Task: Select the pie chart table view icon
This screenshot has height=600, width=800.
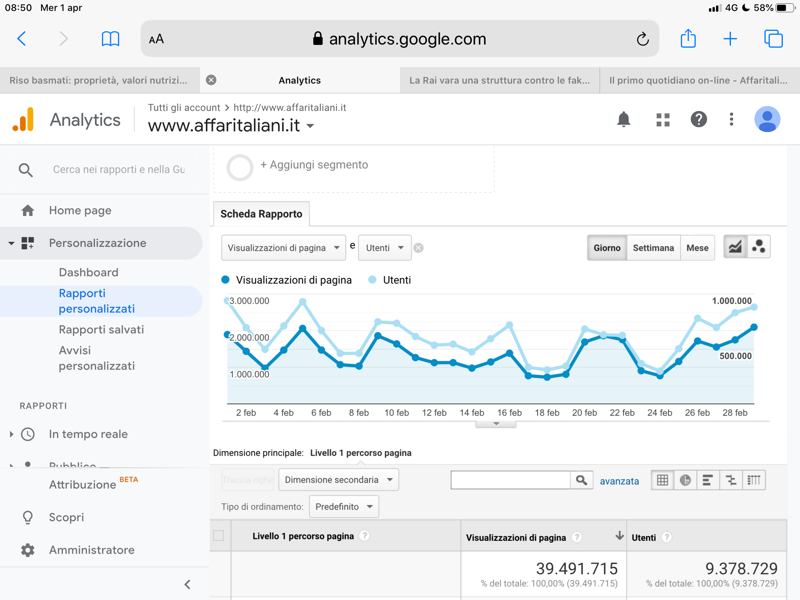Action: pyautogui.click(x=685, y=480)
